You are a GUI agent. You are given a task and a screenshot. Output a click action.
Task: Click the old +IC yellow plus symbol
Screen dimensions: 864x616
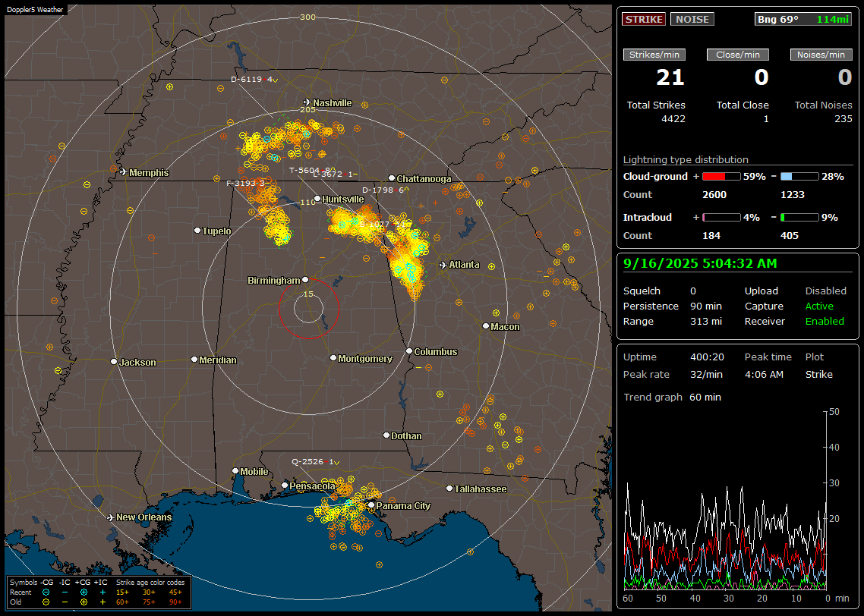[x=102, y=602]
